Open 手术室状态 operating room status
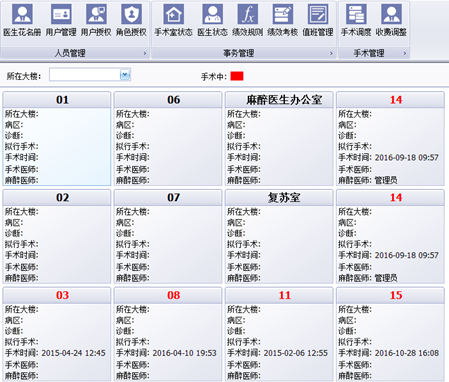Image resolution: width=449 pixels, height=382 pixels. (173, 19)
